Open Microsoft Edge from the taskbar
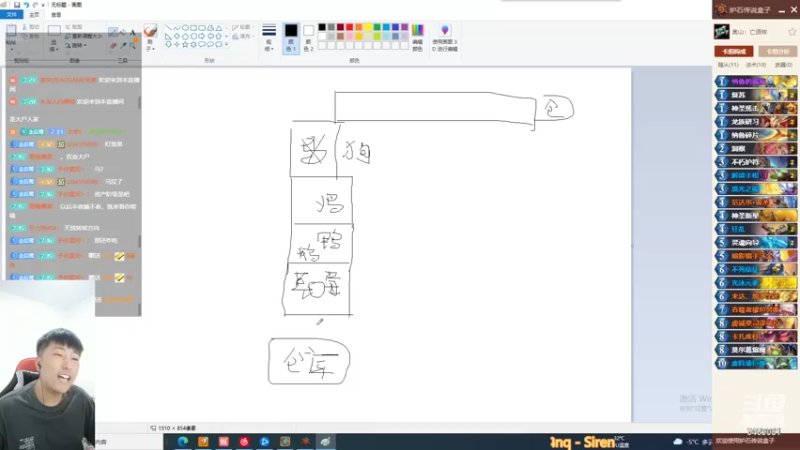The width and height of the screenshot is (800, 450). tap(183, 441)
